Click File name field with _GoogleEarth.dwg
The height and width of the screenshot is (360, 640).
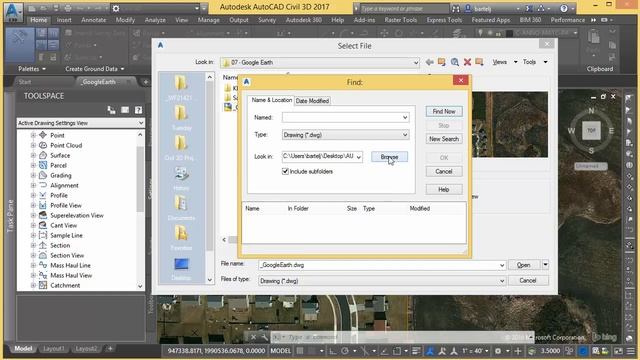pos(382,265)
